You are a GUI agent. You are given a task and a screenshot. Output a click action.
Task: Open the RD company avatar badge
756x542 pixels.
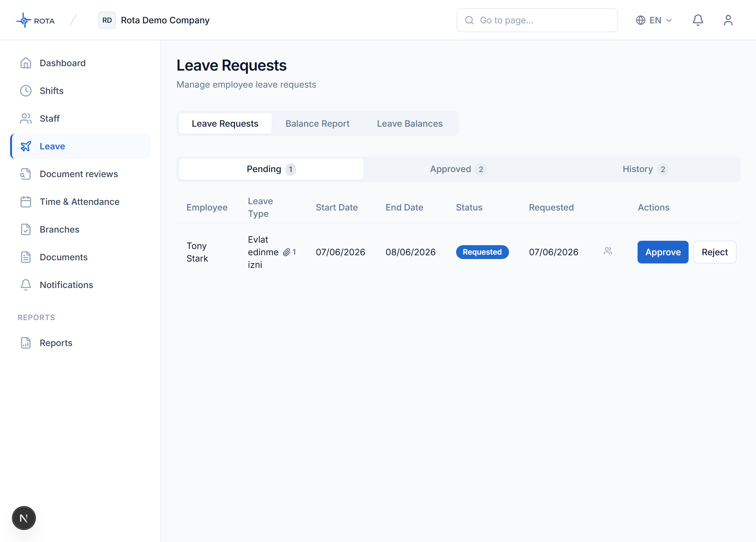coord(107,20)
